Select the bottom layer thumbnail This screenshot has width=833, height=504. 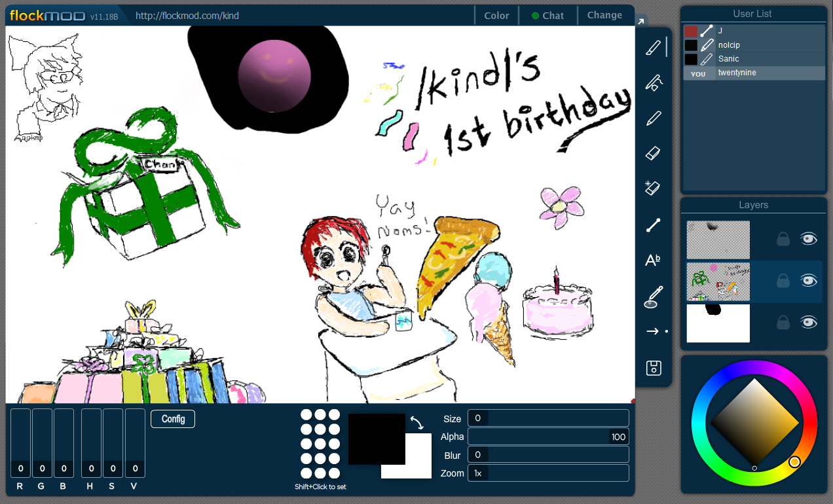(x=718, y=323)
